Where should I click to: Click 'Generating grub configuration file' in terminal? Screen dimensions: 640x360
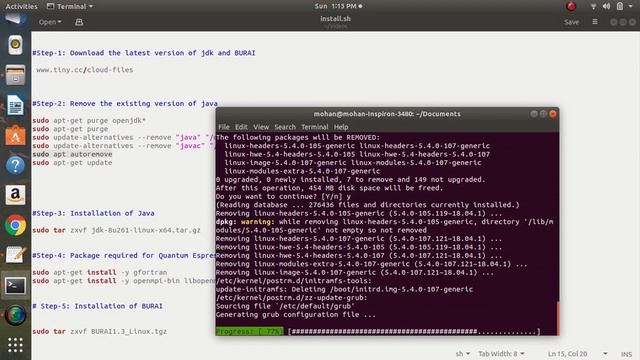coord(296,315)
